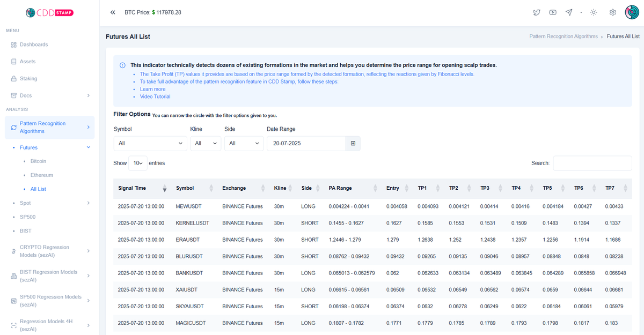Toggle light/dark theme sun icon
The image size is (644, 335).
point(594,12)
